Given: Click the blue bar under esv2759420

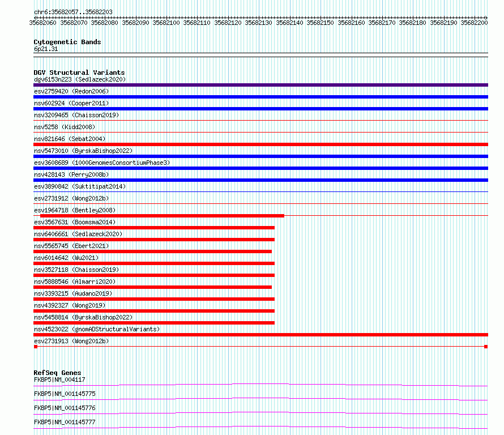Looking at the screenshot, I should [x=260, y=97].
